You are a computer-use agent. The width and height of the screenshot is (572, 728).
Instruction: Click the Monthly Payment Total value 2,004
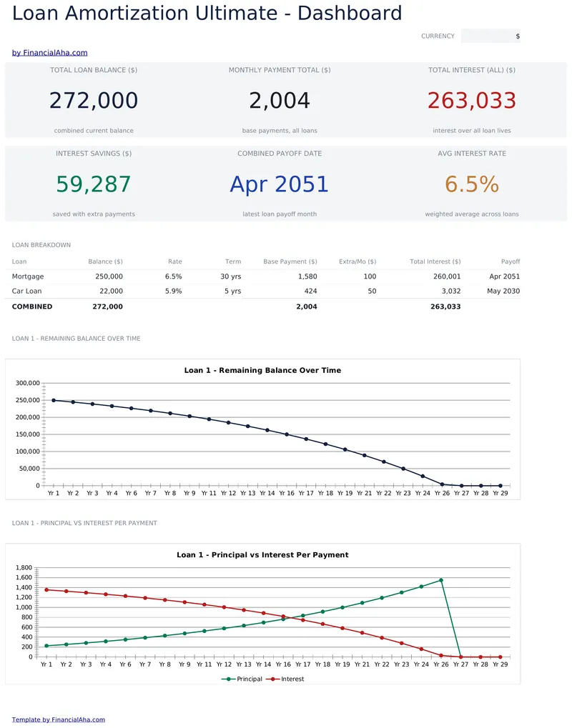point(280,100)
